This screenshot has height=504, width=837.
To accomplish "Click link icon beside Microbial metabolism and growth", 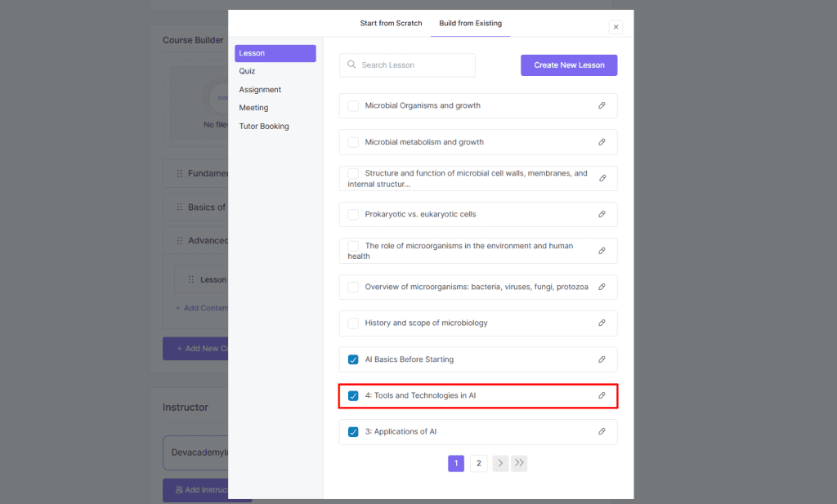I will pos(602,142).
